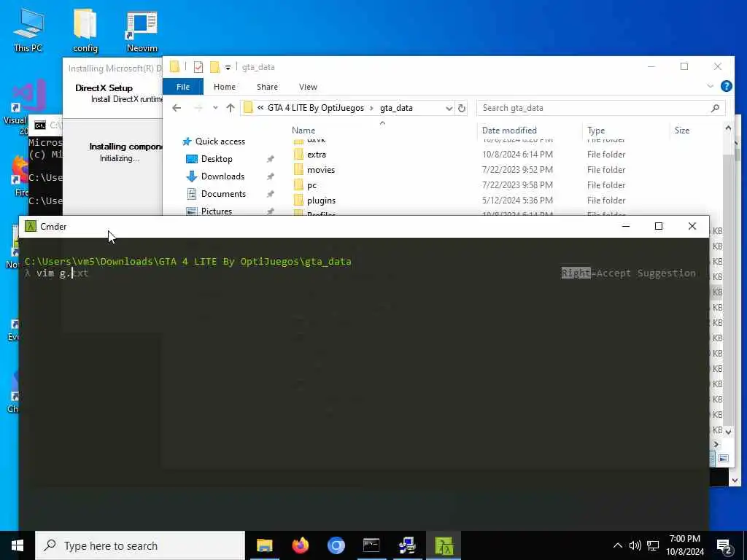Image resolution: width=747 pixels, height=560 pixels.
Task: Open address bar history dropdown
Action: [449, 108]
